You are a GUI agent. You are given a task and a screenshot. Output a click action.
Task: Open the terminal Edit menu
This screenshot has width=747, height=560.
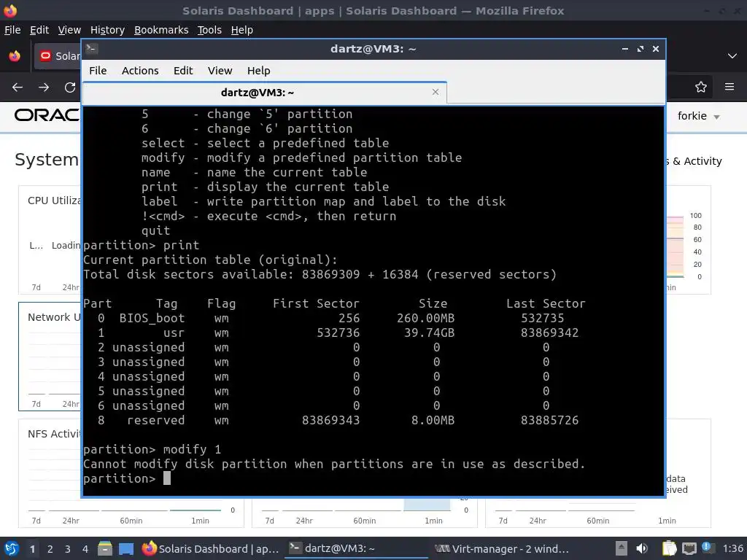183,71
